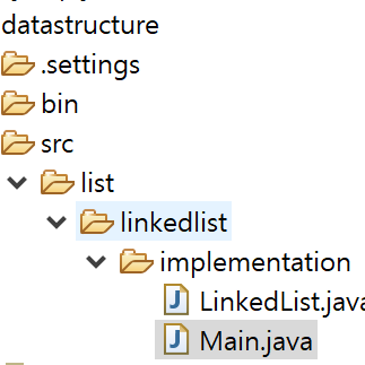Select the src folder name
This screenshot has height=365, width=365.
pyautogui.click(x=57, y=145)
